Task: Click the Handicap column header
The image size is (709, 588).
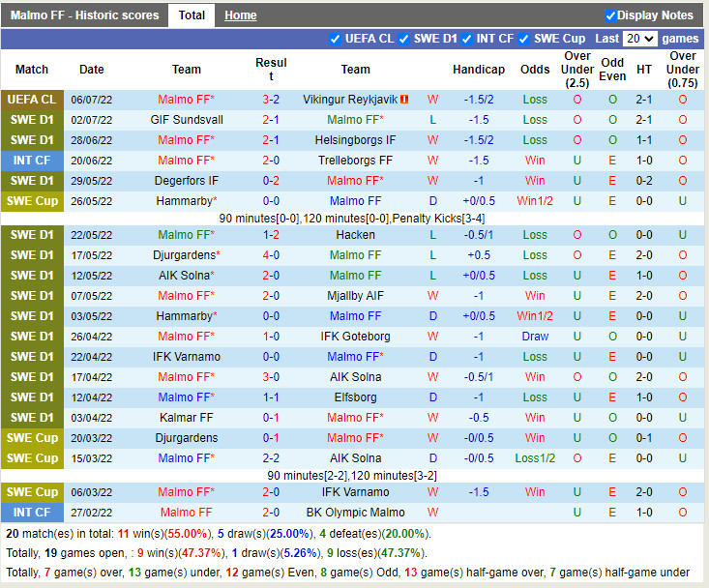Action: click(x=478, y=70)
